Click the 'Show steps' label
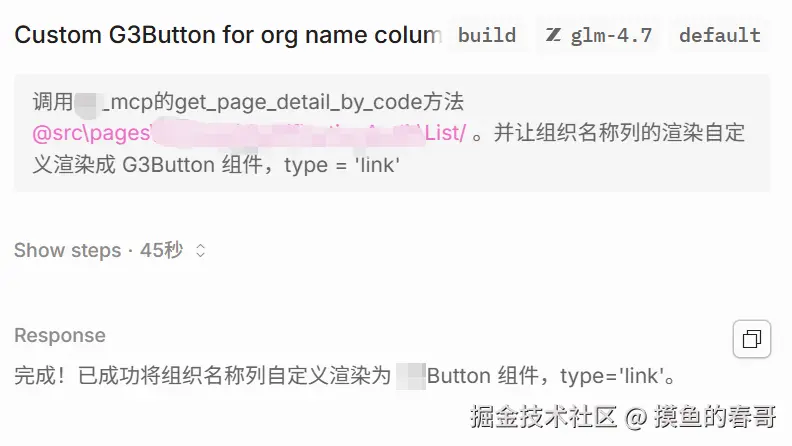This screenshot has height=446, width=792. 67,250
